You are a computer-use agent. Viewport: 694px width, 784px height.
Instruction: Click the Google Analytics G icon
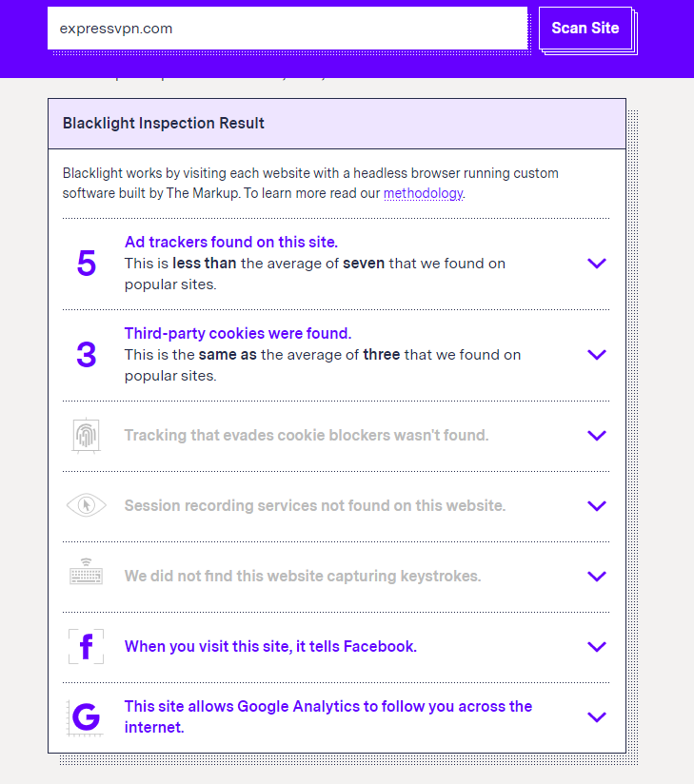[x=86, y=717]
